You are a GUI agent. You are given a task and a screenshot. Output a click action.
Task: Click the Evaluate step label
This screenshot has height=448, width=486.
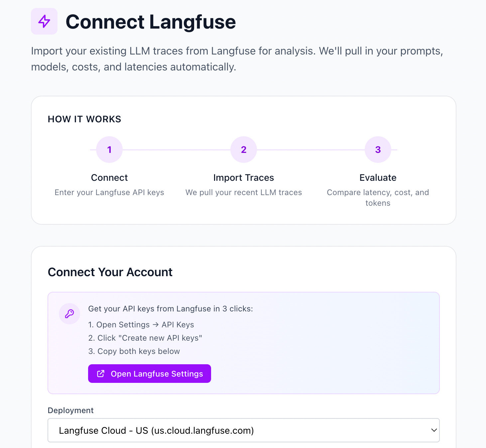coord(378,178)
